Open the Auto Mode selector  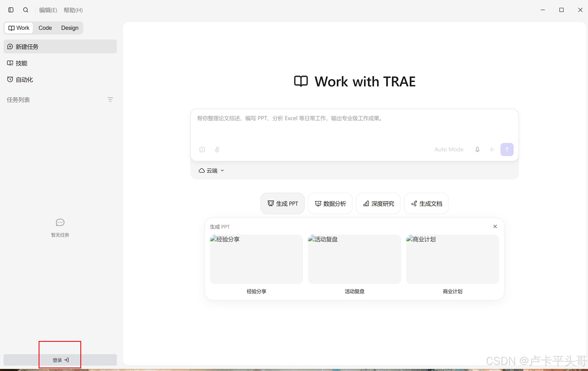pos(449,149)
